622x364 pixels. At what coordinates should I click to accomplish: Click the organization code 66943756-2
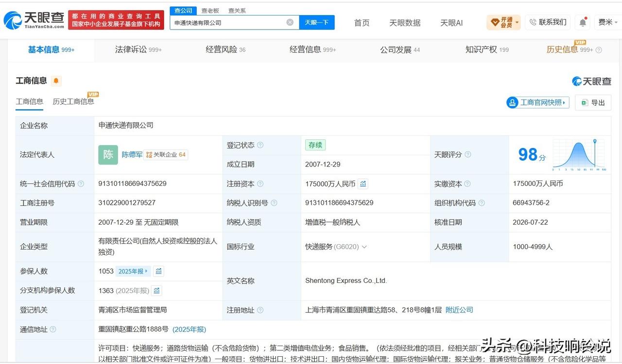(x=531, y=203)
